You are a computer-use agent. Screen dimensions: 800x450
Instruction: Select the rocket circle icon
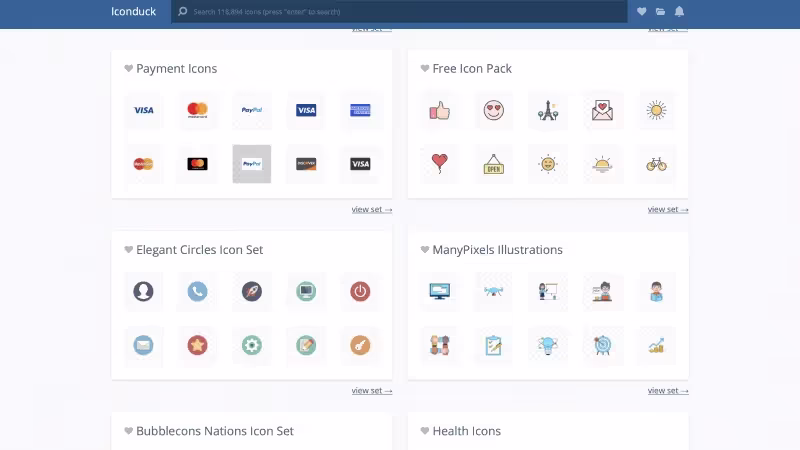[x=252, y=291]
